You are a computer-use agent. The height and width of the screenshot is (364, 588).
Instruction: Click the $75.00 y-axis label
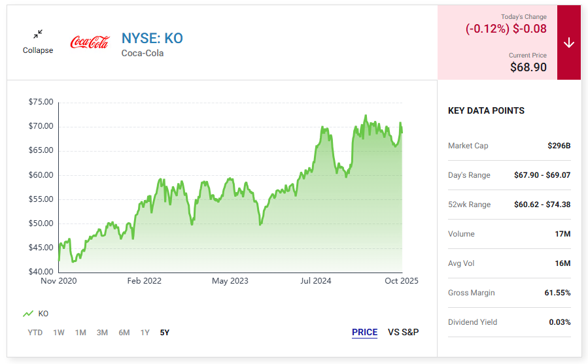(x=41, y=102)
